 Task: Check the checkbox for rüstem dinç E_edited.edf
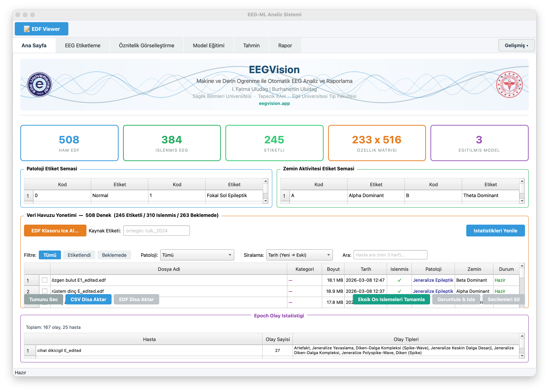[x=44, y=291]
